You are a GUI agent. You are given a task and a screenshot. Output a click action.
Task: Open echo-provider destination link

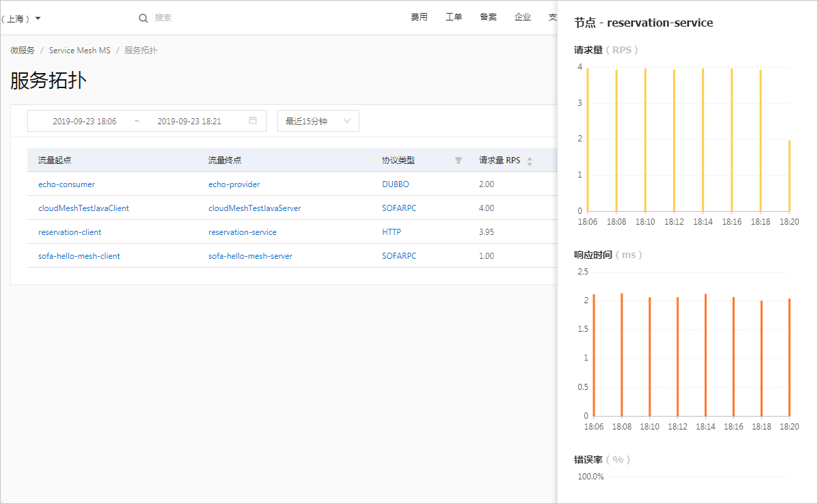pos(234,184)
